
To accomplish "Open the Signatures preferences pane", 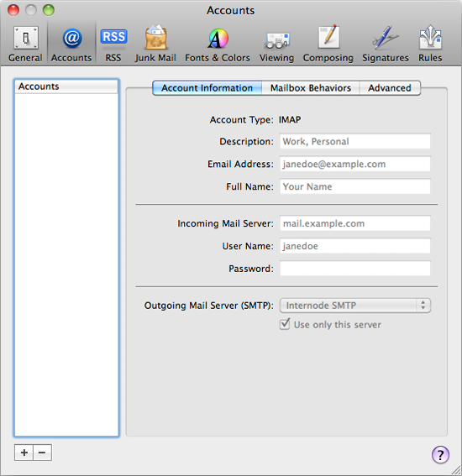I will click(x=386, y=44).
